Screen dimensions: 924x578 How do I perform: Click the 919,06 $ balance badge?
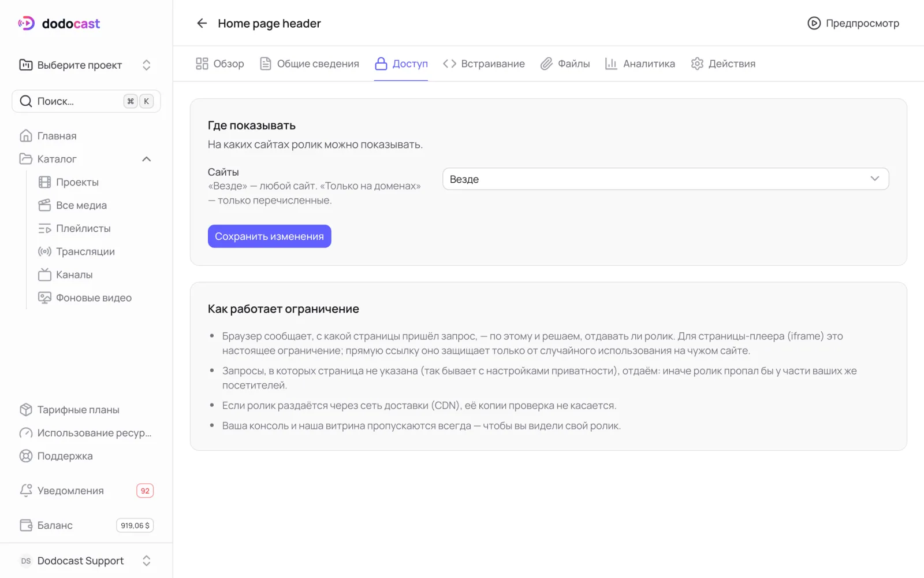click(135, 525)
